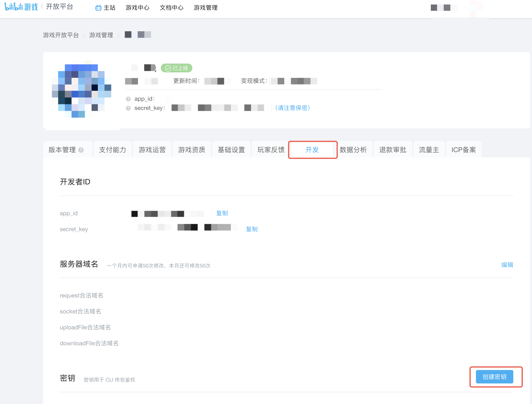Open 游戏管理 in top navigation
532x404 pixels.
pyautogui.click(x=206, y=8)
